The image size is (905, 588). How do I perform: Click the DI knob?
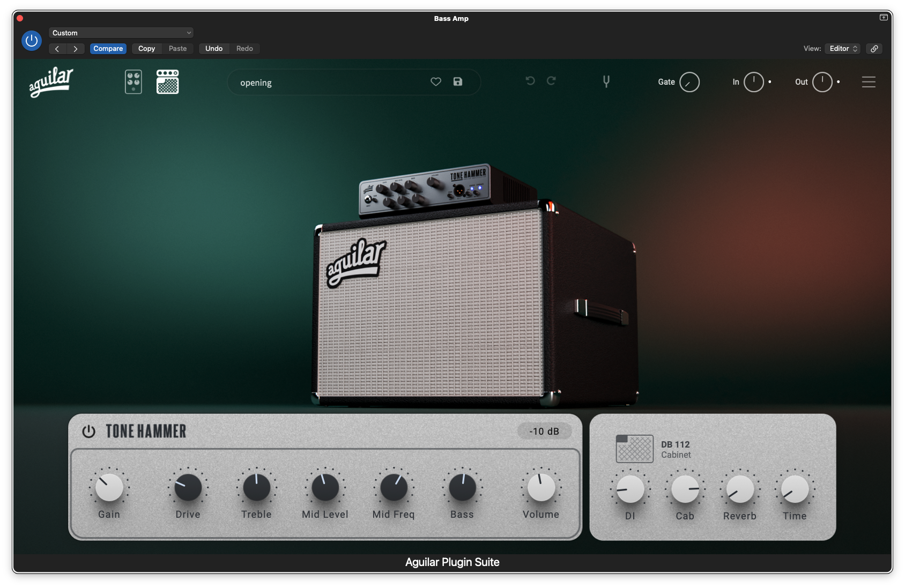coord(630,489)
